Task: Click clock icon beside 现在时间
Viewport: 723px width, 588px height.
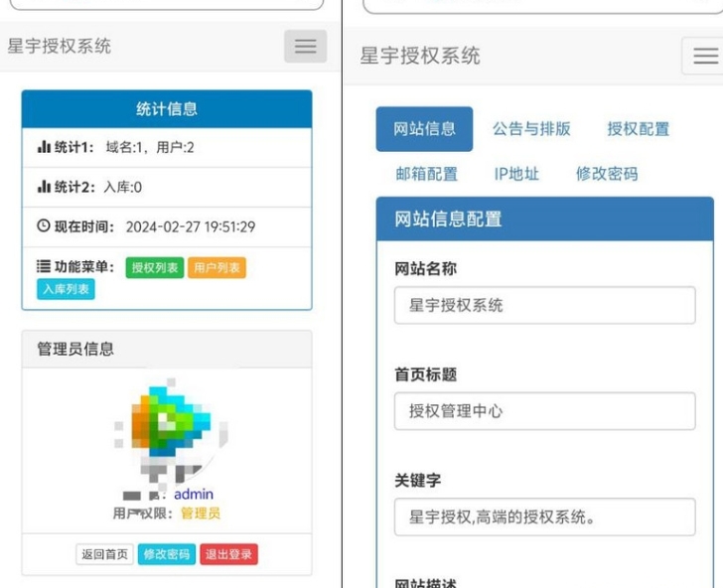Action: click(44, 226)
